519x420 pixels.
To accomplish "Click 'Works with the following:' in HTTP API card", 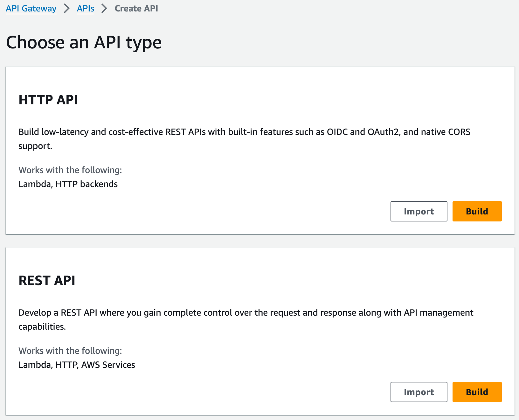I will point(70,170).
